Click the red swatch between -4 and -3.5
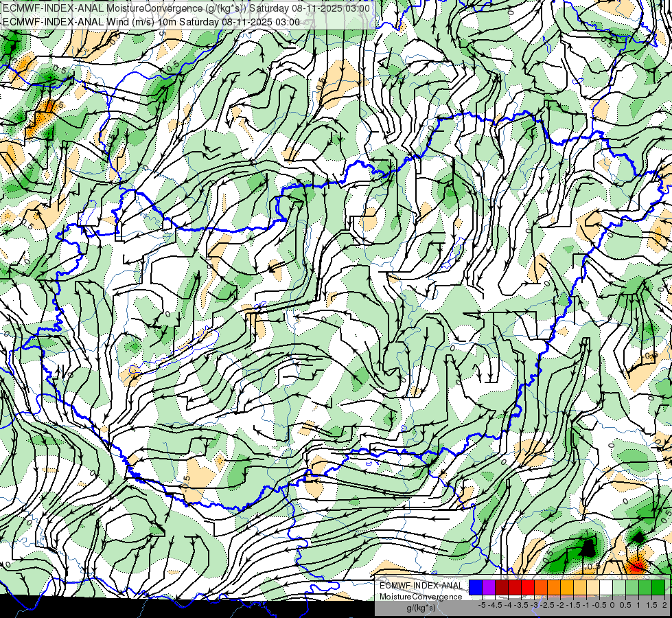672x618 pixels. [x=515, y=588]
